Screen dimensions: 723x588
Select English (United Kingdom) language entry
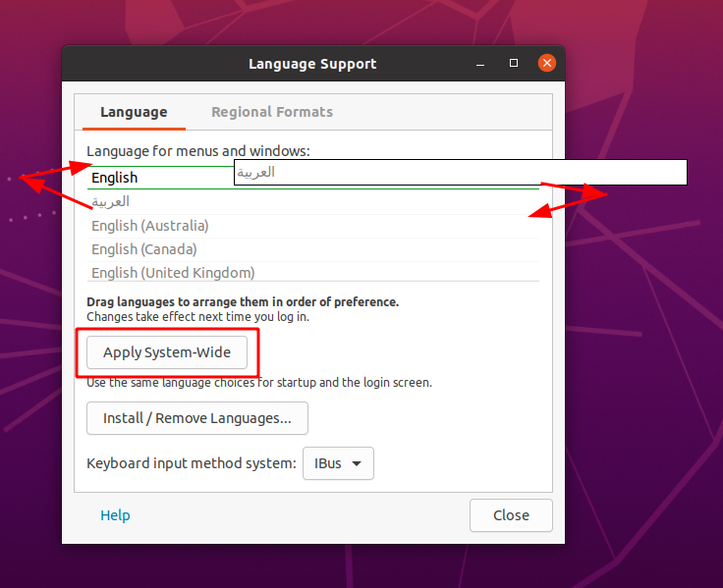point(173,273)
